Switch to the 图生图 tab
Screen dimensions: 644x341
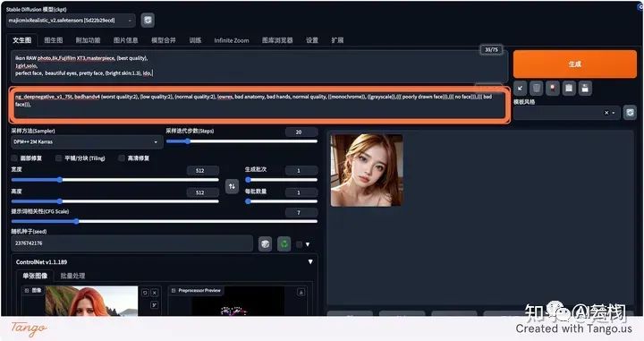(x=54, y=40)
